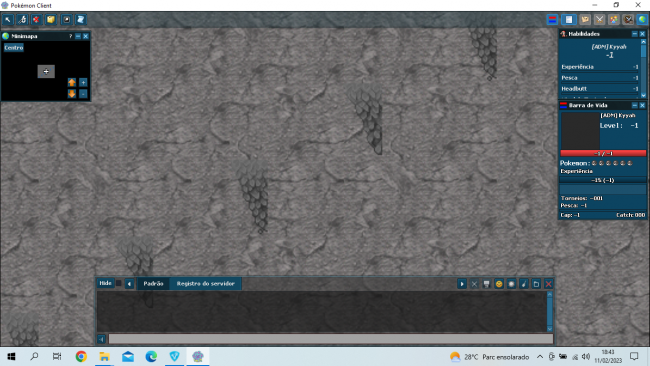Click the volume icon in system tray
Screen dimensions: 650x366
point(586,356)
